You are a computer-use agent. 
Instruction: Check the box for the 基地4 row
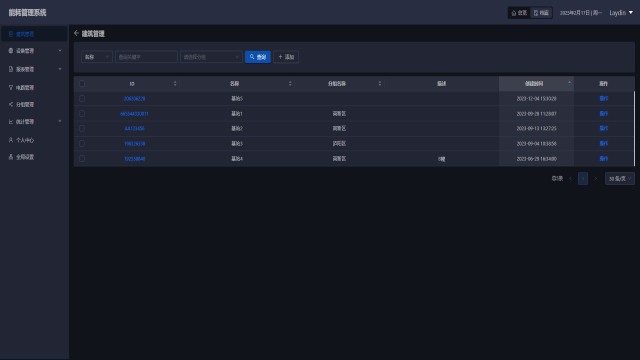pyautogui.click(x=82, y=158)
